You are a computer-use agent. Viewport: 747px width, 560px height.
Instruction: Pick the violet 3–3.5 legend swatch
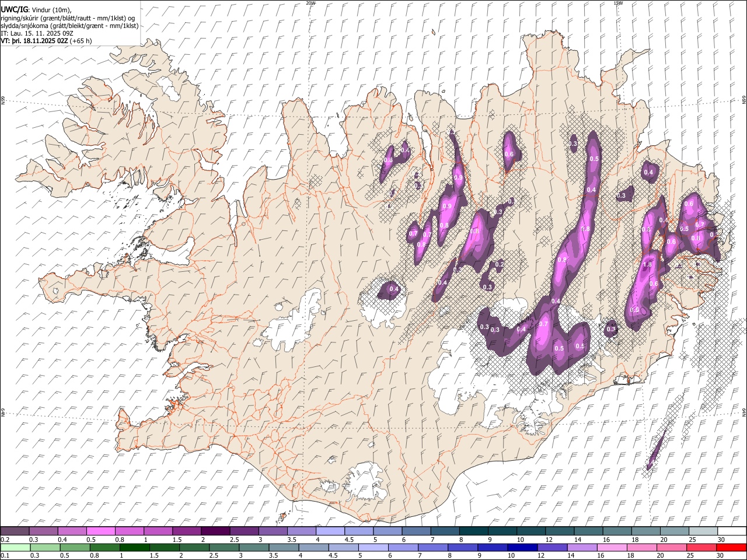[273, 531]
